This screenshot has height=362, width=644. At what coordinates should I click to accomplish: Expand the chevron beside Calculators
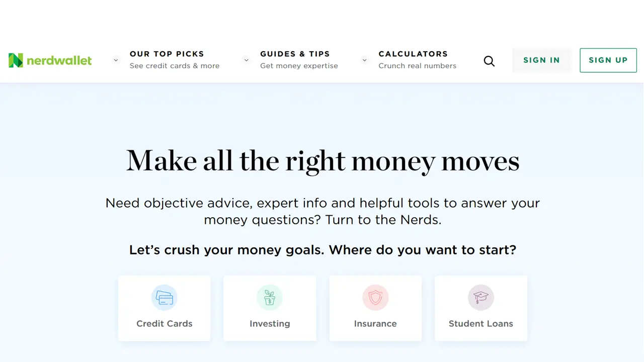(364, 60)
